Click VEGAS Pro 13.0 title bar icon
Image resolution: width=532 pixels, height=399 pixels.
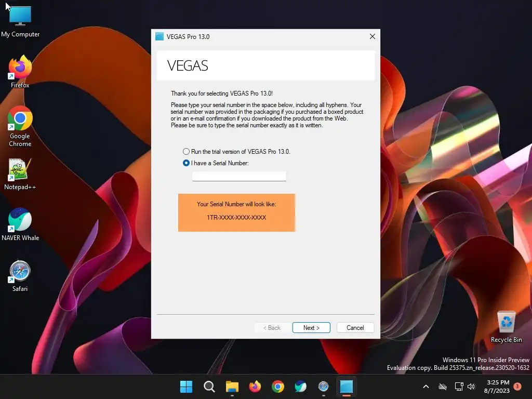(x=159, y=37)
